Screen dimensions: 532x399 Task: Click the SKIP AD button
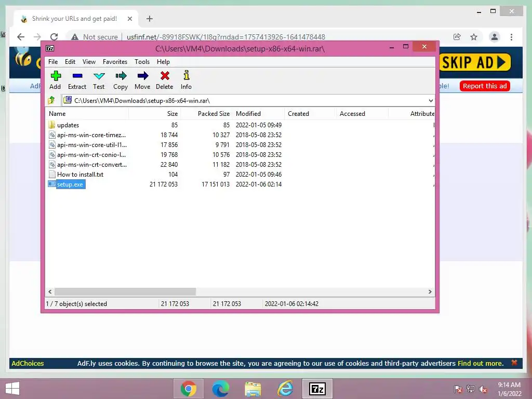475,62
